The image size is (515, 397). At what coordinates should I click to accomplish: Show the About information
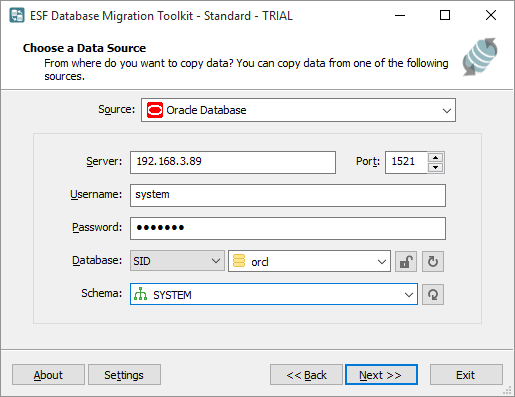pos(48,375)
